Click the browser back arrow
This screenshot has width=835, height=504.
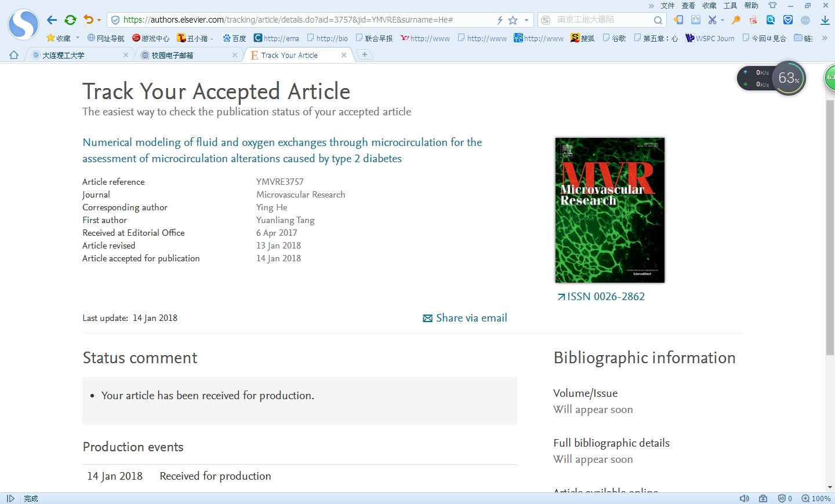(x=52, y=20)
